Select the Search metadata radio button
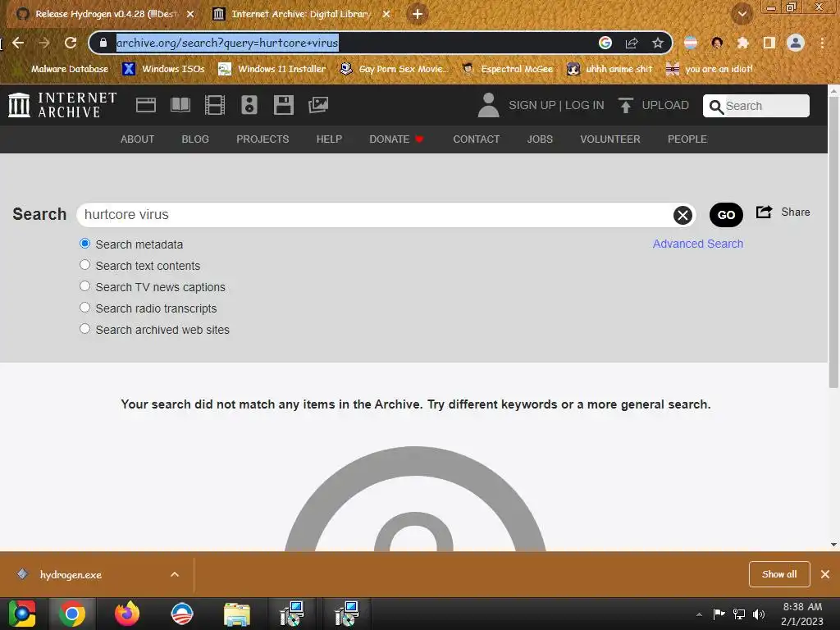The width and height of the screenshot is (840, 630). [x=84, y=244]
